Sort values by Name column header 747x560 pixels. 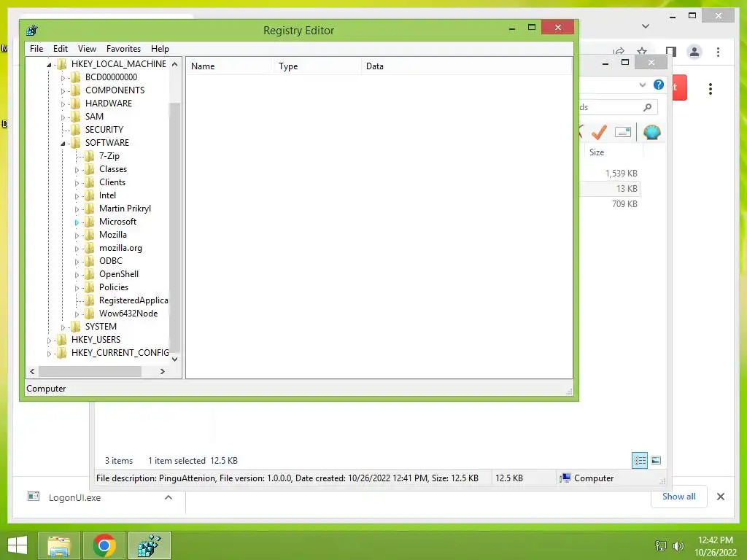pos(229,66)
